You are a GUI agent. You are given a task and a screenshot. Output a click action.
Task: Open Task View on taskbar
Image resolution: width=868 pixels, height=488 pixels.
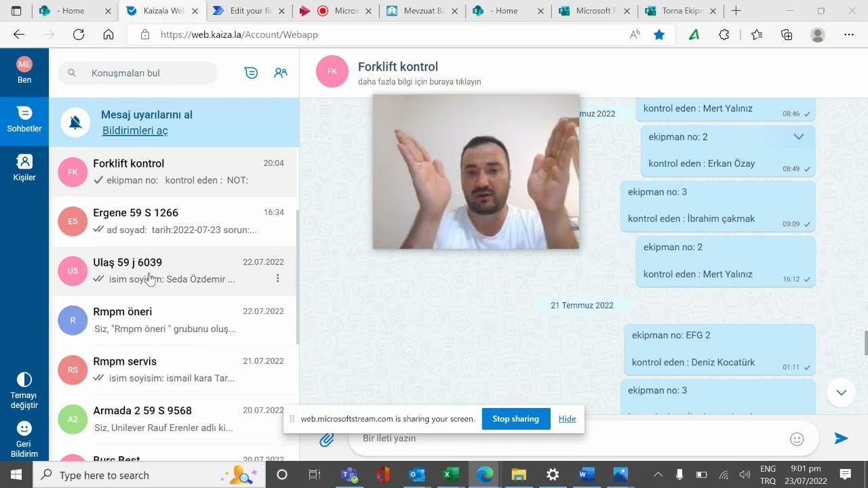point(314,474)
